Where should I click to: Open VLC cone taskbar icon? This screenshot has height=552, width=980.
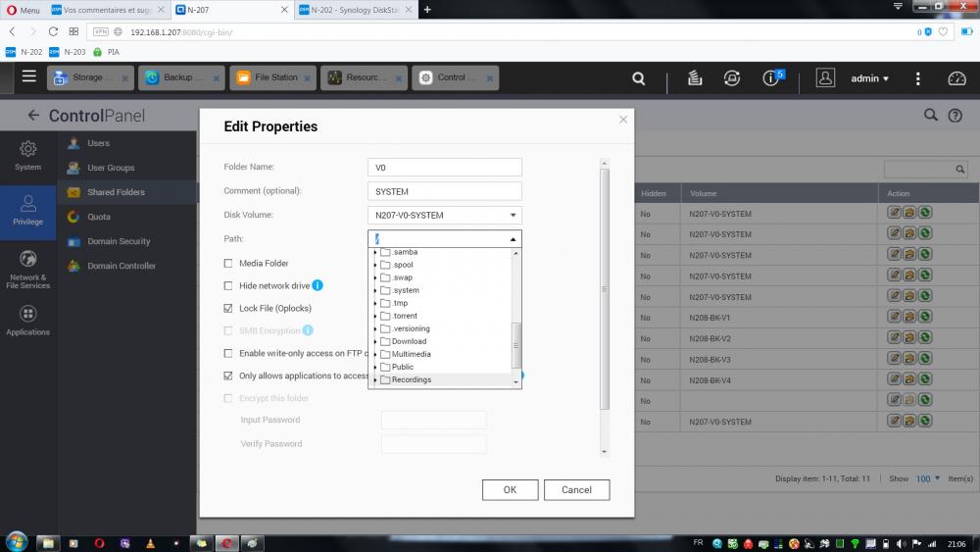point(150,543)
